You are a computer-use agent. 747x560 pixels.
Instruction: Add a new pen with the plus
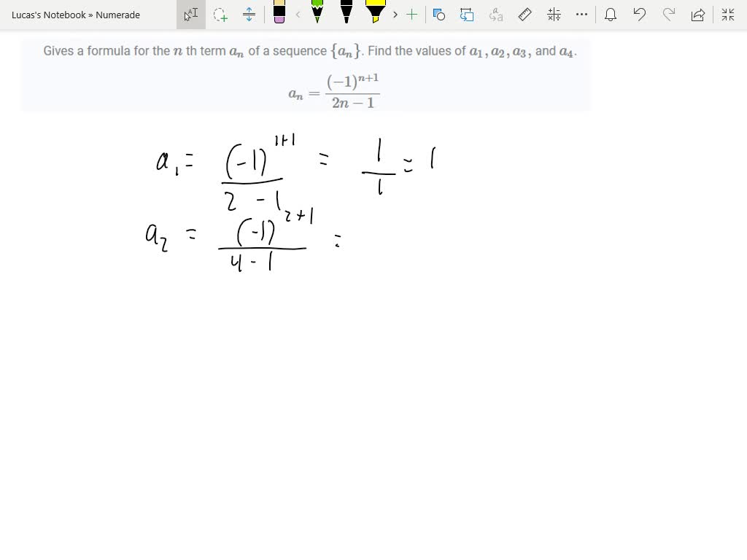[411, 14]
